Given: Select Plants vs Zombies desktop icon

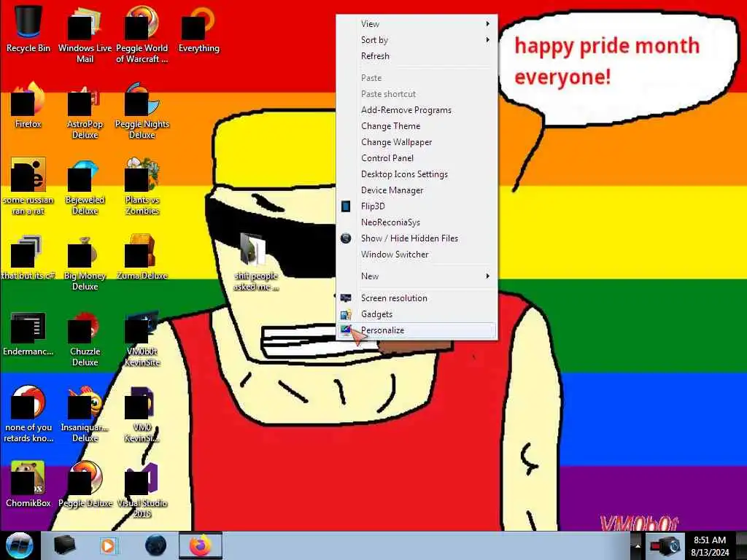Looking at the screenshot, I should click(142, 186).
